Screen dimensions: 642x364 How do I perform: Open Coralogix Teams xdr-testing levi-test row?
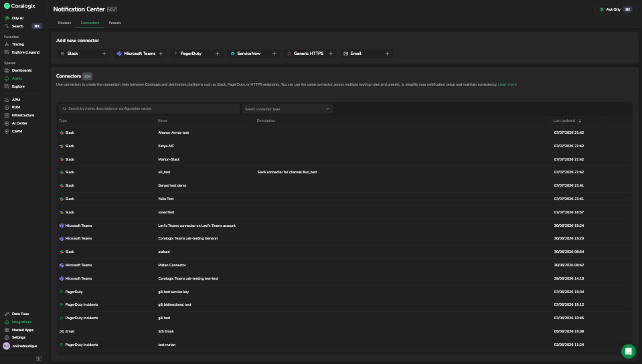pos(345,278)
